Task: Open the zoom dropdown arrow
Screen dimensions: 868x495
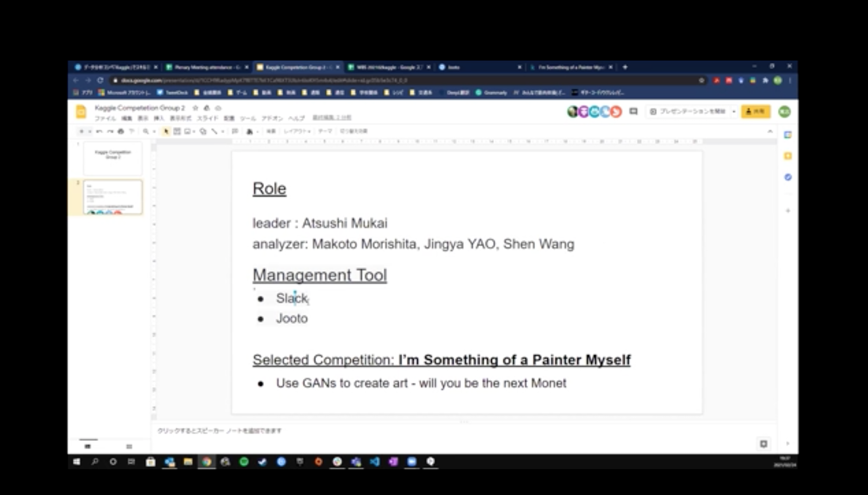Action: click(x=154, y=132)
